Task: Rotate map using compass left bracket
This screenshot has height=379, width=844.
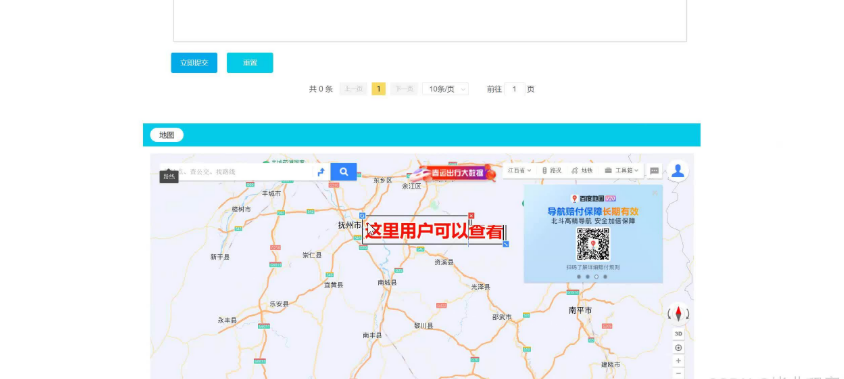Action: coord(670,313)
